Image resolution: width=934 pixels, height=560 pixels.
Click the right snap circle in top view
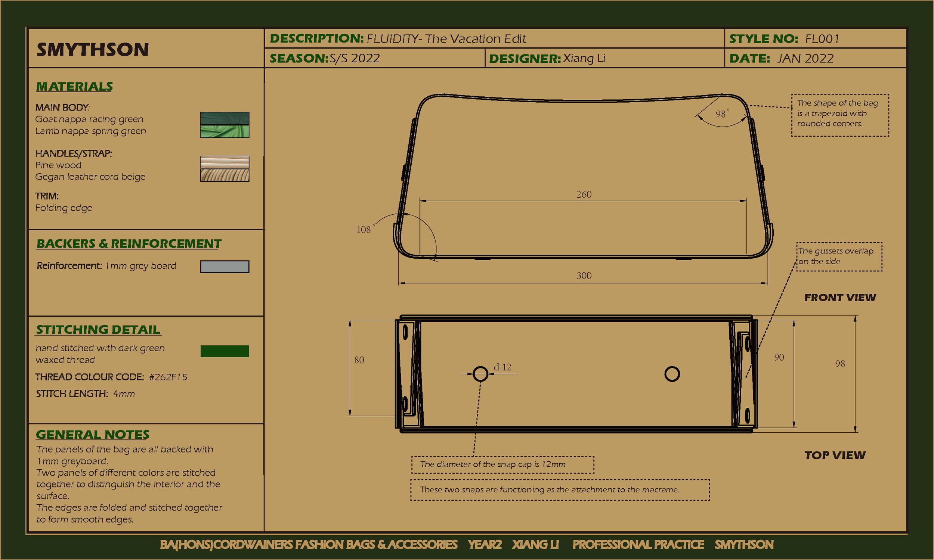point(672,374)
